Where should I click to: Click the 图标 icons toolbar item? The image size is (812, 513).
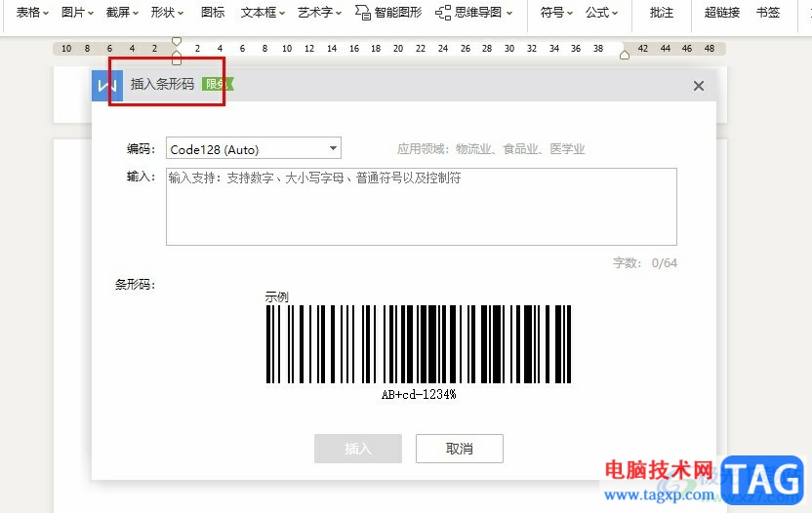pos(213,13)
